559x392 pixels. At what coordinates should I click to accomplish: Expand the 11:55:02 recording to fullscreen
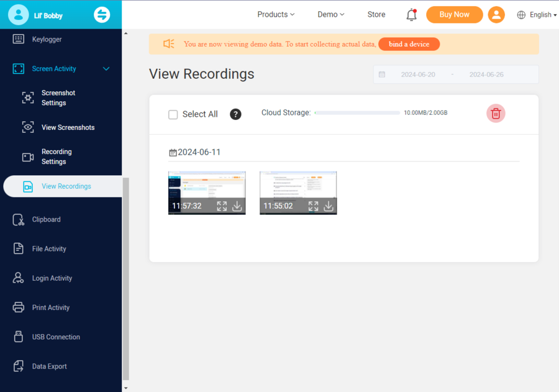313,206
